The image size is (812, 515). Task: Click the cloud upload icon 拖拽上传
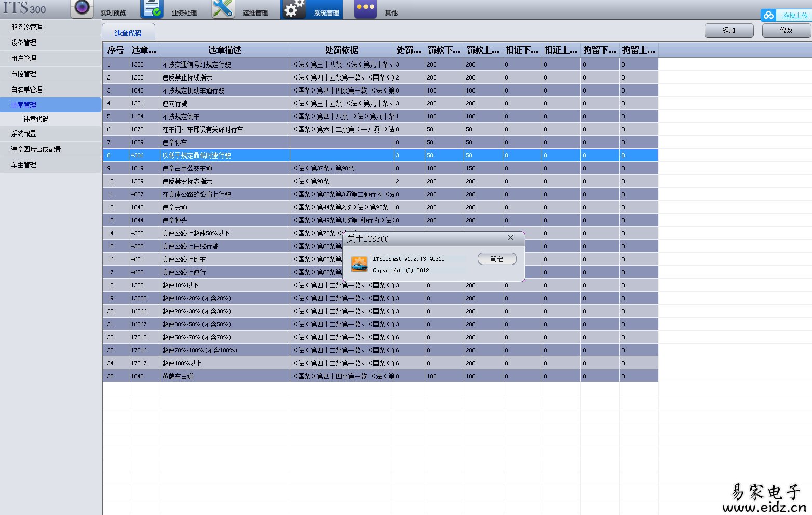pos(769,15)
